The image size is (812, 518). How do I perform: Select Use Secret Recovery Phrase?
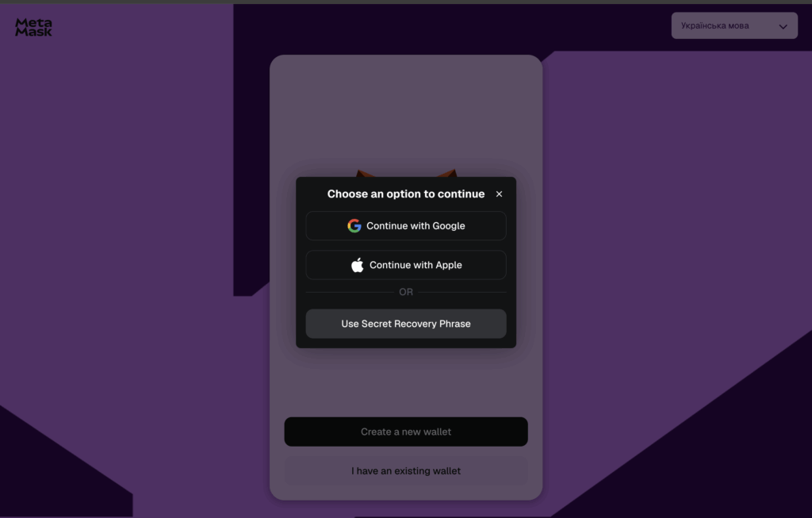point(406,324)
